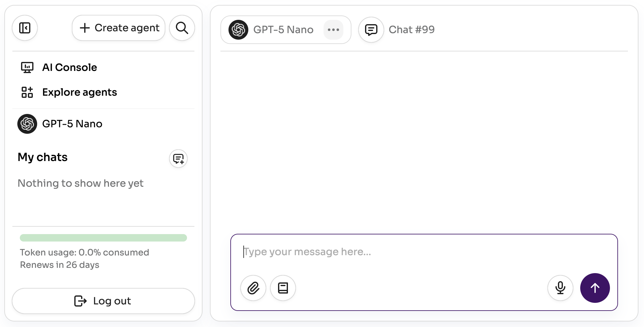Click the Log out button
Screen dimensions: 644x327
[x=103, y=301]
